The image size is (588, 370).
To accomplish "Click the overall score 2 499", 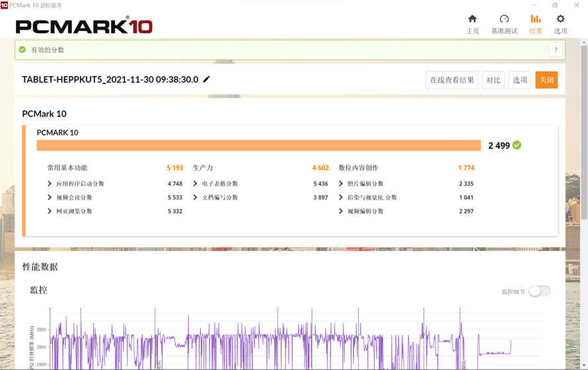I will tap(499, 145).
